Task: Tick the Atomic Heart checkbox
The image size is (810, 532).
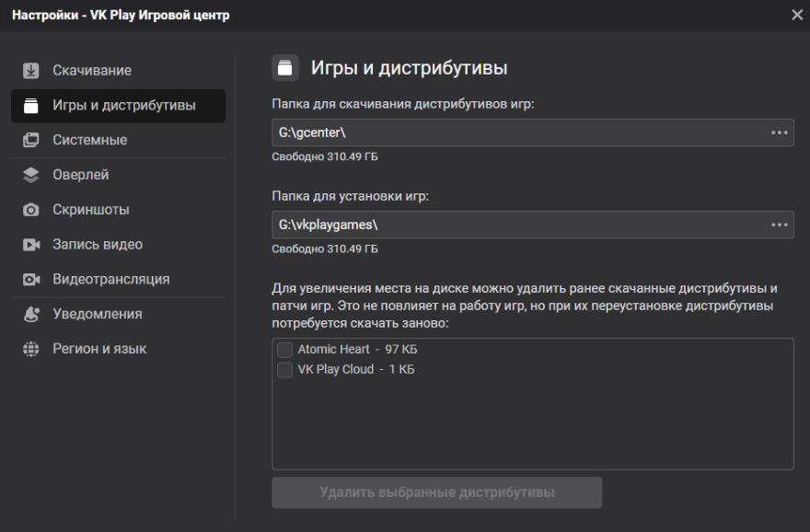Action: pyautogui.click(x=284, y=350)
